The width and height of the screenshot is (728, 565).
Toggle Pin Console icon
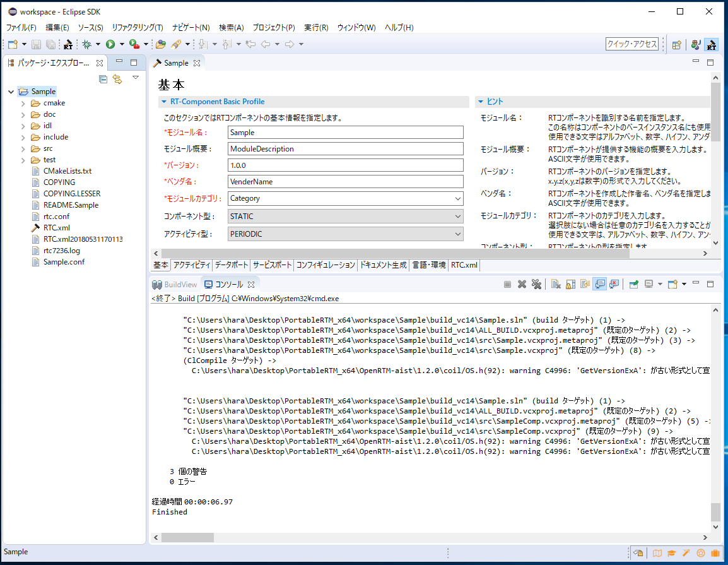[634, 284]
